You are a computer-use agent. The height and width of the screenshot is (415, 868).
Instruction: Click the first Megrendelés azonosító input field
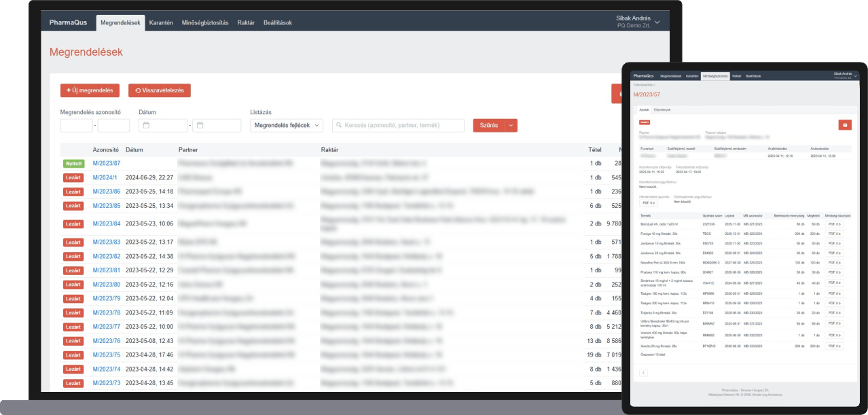click(x=77, y=126)
